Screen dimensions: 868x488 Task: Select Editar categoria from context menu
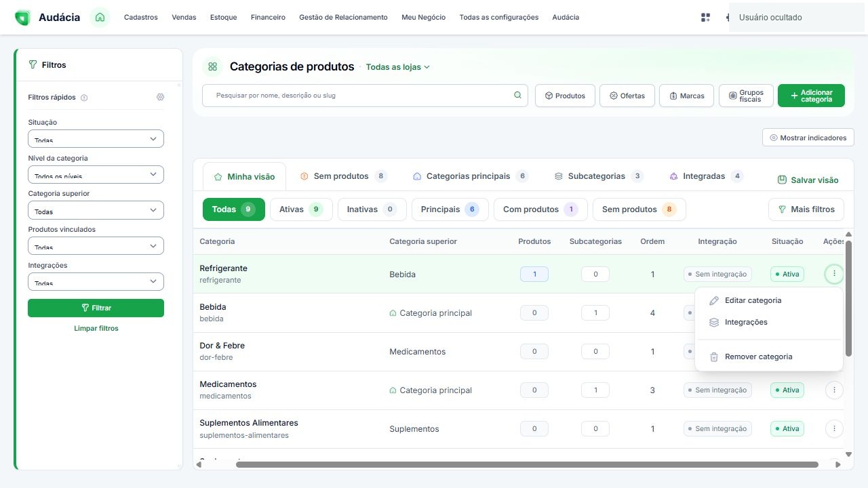tap(769, 300)
